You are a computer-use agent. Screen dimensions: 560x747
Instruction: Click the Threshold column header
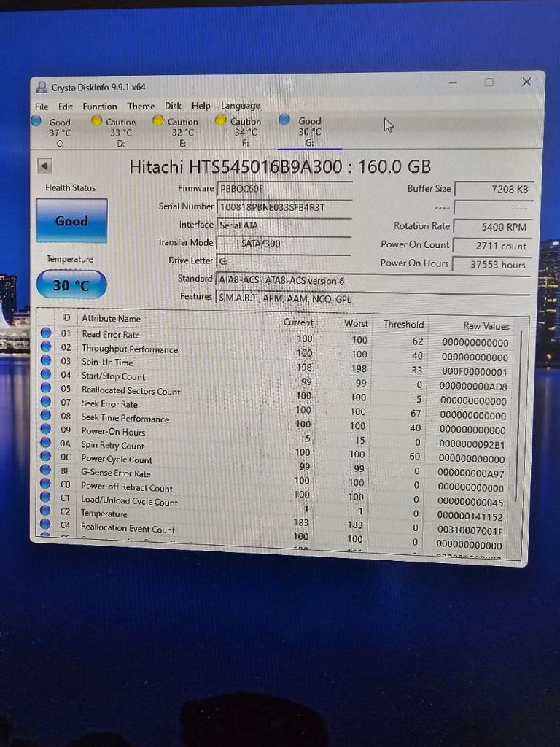[403, 324]
